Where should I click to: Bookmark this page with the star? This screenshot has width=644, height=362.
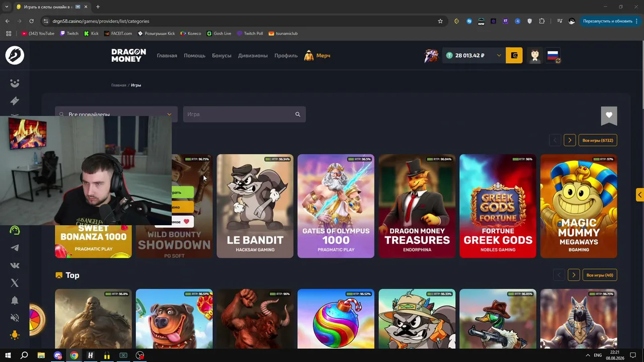coord(440,21)
